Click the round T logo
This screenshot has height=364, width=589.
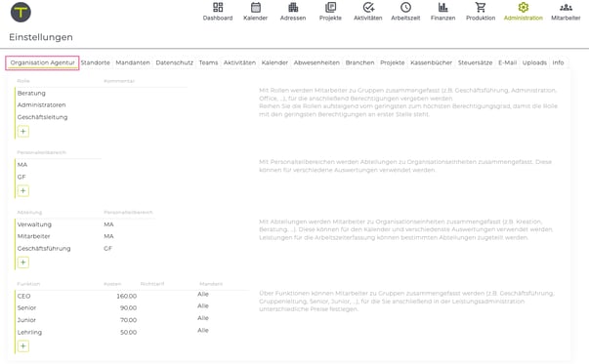click(x=21, y=12)
